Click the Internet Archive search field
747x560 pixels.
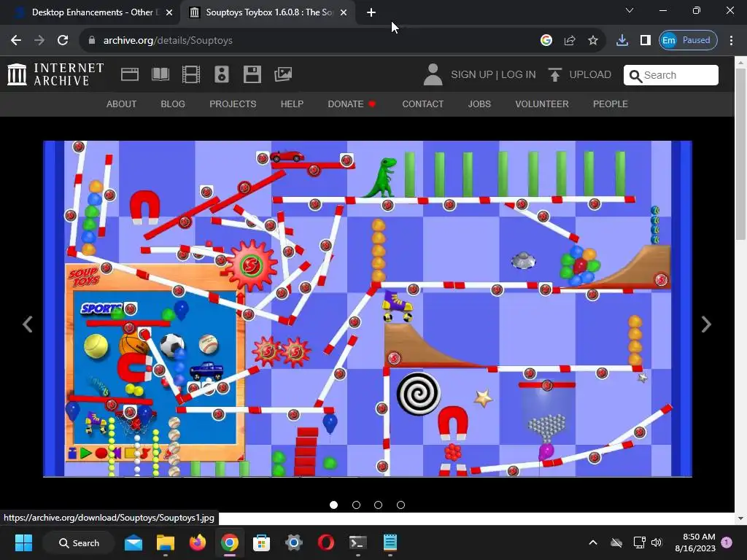671,75
